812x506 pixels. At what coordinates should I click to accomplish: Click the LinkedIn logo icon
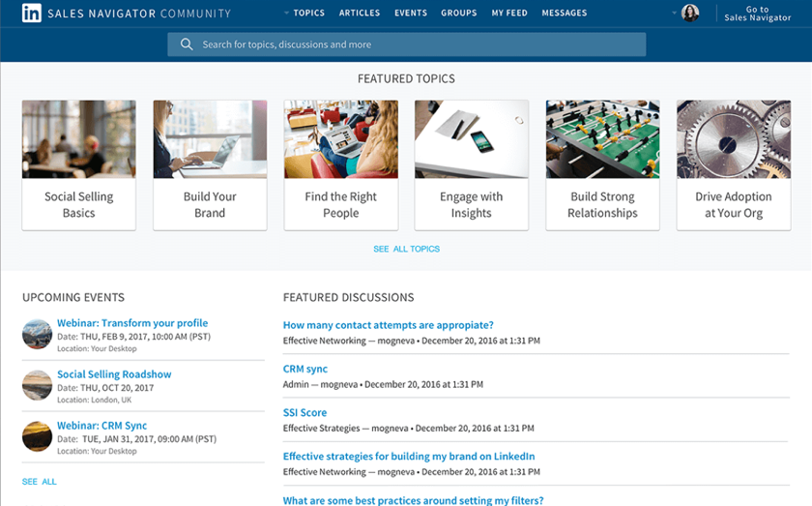(x=32, y=13)
